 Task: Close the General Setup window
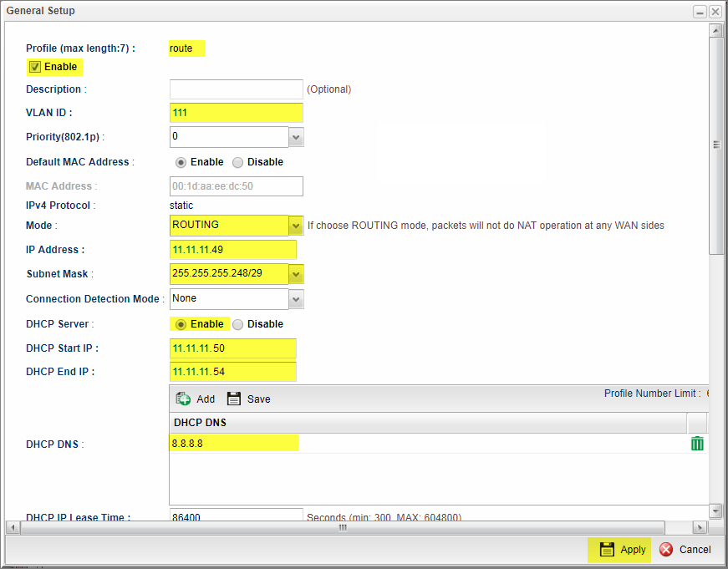tap(715, 12)
